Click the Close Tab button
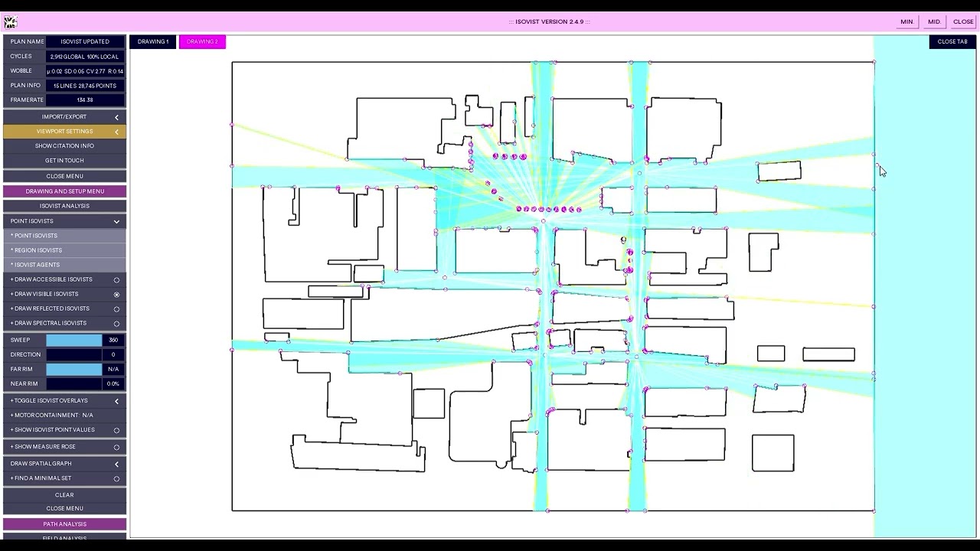This screenshot has height=551, width=980. (x=952, y=41)
